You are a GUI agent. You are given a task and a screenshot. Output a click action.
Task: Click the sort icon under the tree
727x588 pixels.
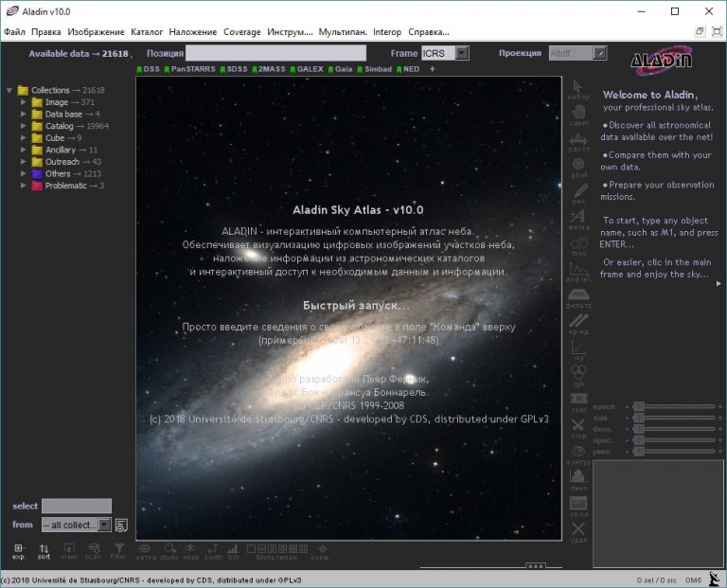(x=44, y=551)
